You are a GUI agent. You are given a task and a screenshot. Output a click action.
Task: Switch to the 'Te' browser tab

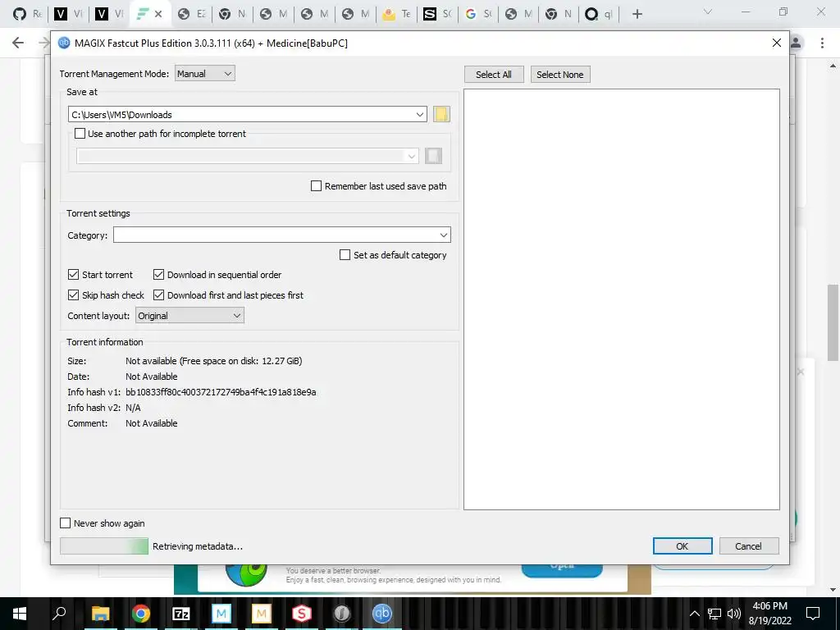[x=397, y=14]
